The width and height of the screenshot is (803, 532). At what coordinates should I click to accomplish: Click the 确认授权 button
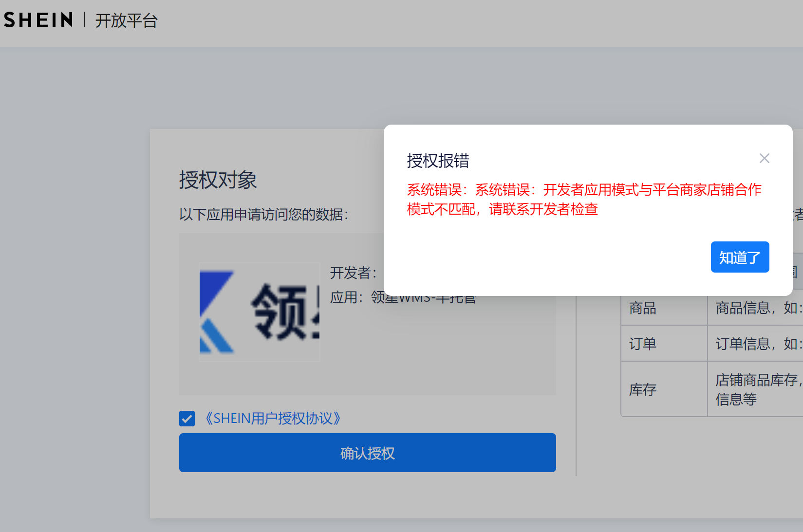368,453
